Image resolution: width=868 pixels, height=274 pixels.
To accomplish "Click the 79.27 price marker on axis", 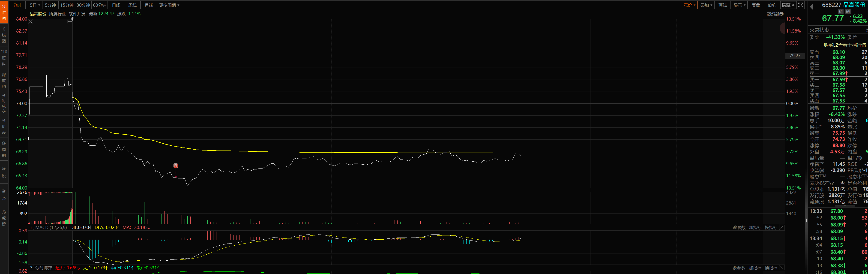I will tap(795, 56).
